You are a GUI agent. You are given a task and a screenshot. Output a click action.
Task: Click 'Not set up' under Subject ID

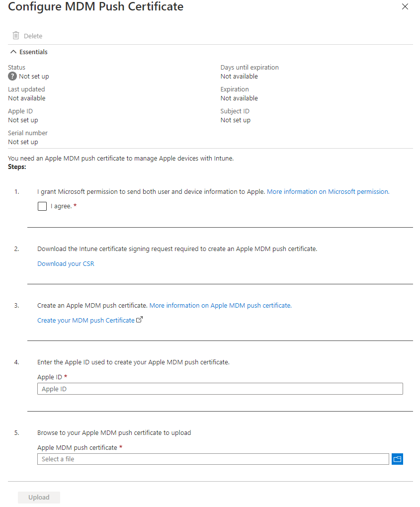236,120
